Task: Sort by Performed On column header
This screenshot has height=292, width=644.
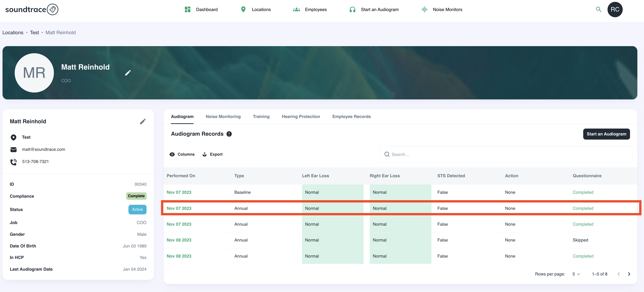Action: (181, 176)
